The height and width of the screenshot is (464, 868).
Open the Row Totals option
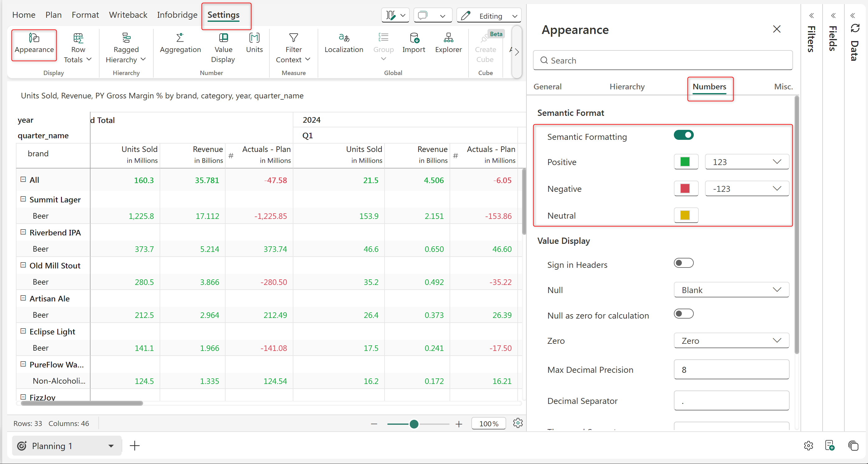(78, 38)
